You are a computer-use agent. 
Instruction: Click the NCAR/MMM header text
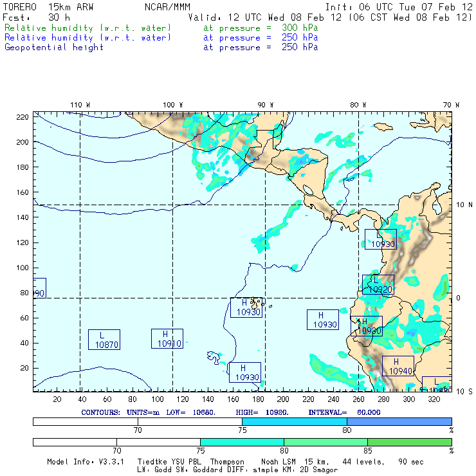click(x=167, y=7)
